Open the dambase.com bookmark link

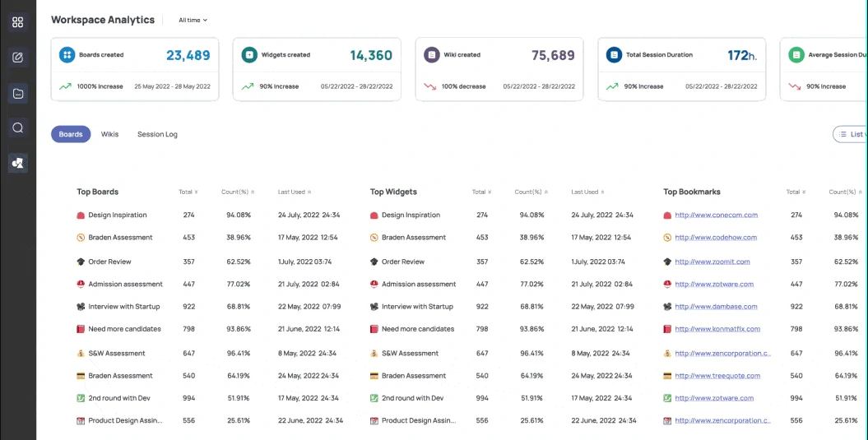tap(716, 307)
